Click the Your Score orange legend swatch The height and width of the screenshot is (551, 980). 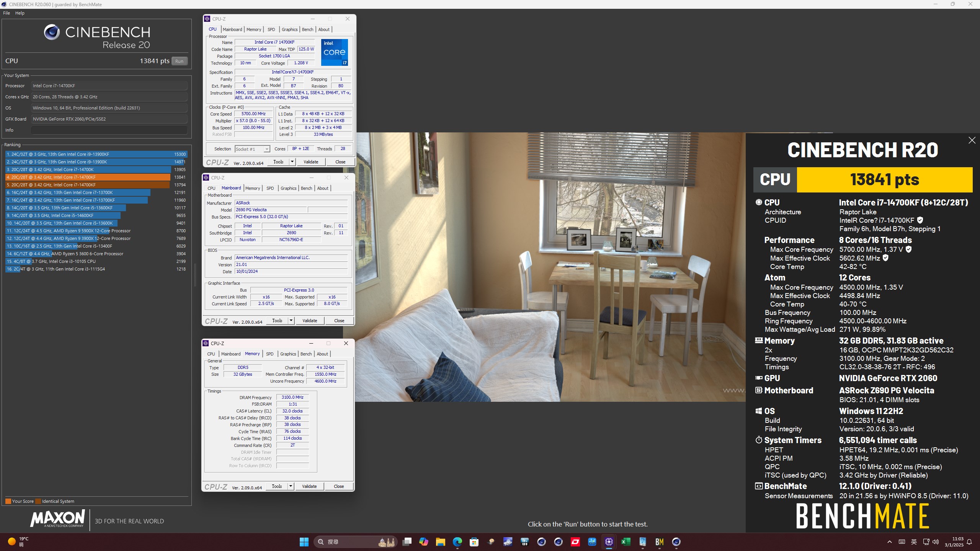click(8, 501)
